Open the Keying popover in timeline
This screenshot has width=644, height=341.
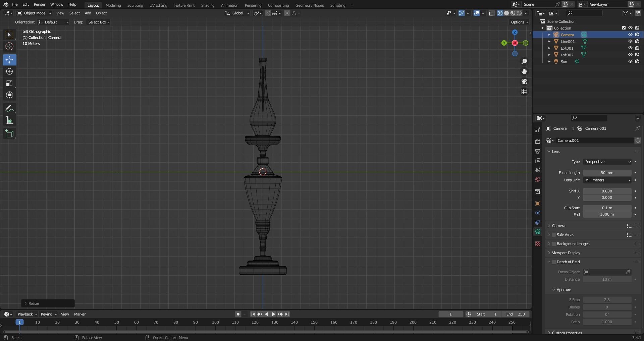[49, 314]
